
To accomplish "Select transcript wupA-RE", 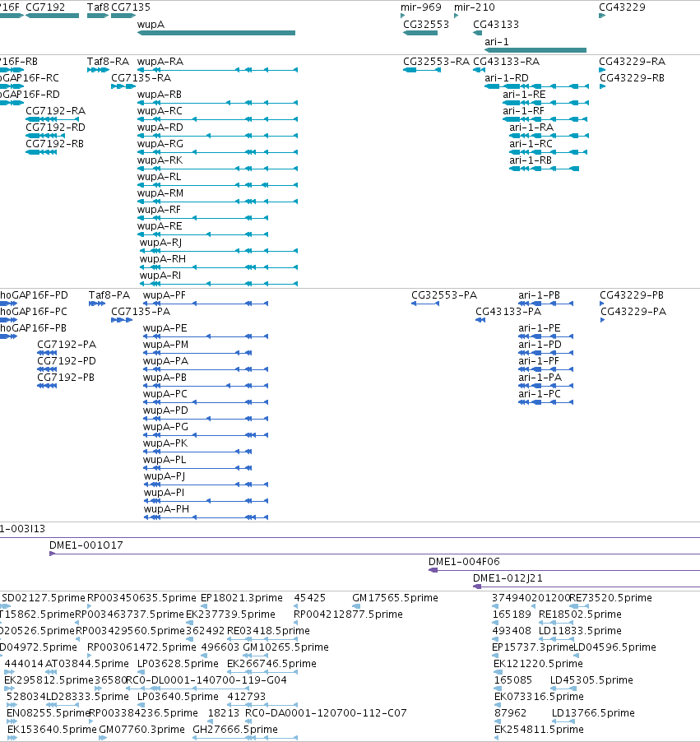I will [x=160, y=225].
